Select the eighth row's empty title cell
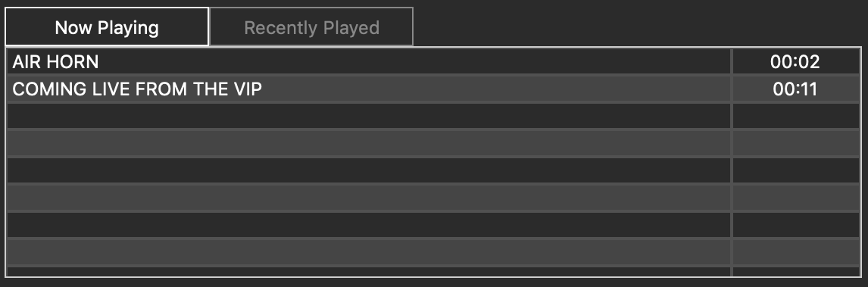Image resolution: width=868 pixels, height=287 pixels. 369,251
